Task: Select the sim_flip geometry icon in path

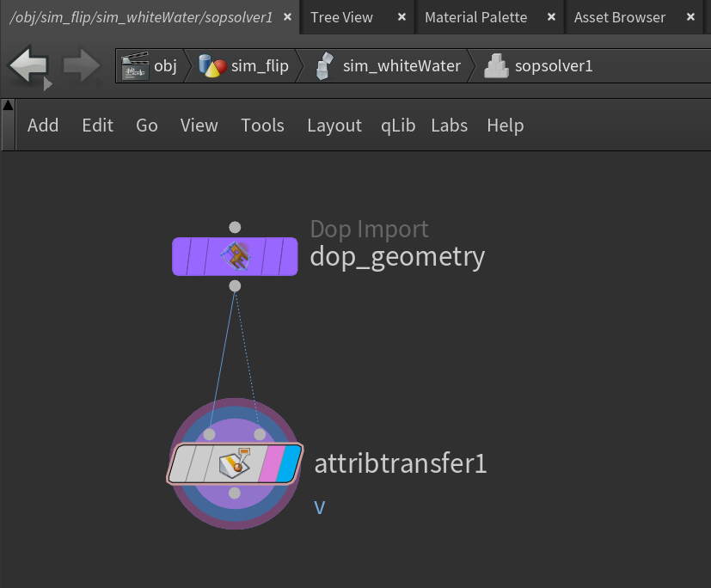Action: [212, 66]
